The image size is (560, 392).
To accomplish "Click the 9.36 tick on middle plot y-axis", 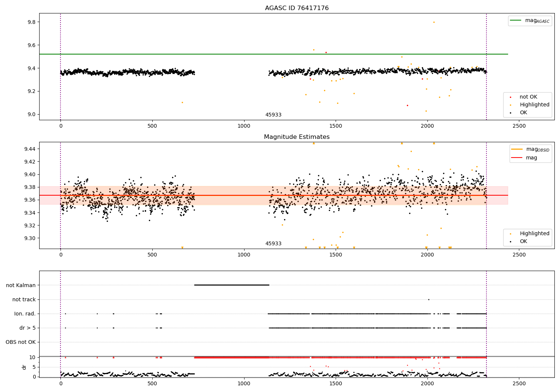I will (x=30, y=200).
